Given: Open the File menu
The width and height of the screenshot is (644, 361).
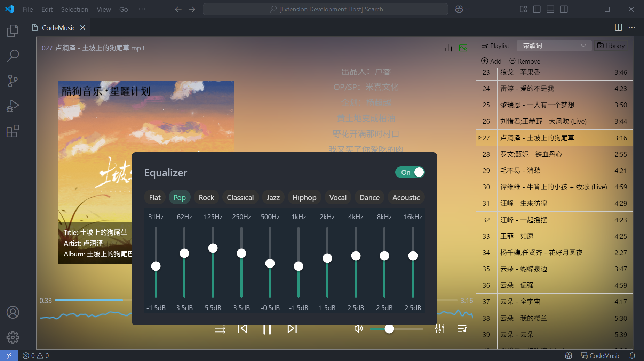Looking at the screenshot, I should pos(28,9).
